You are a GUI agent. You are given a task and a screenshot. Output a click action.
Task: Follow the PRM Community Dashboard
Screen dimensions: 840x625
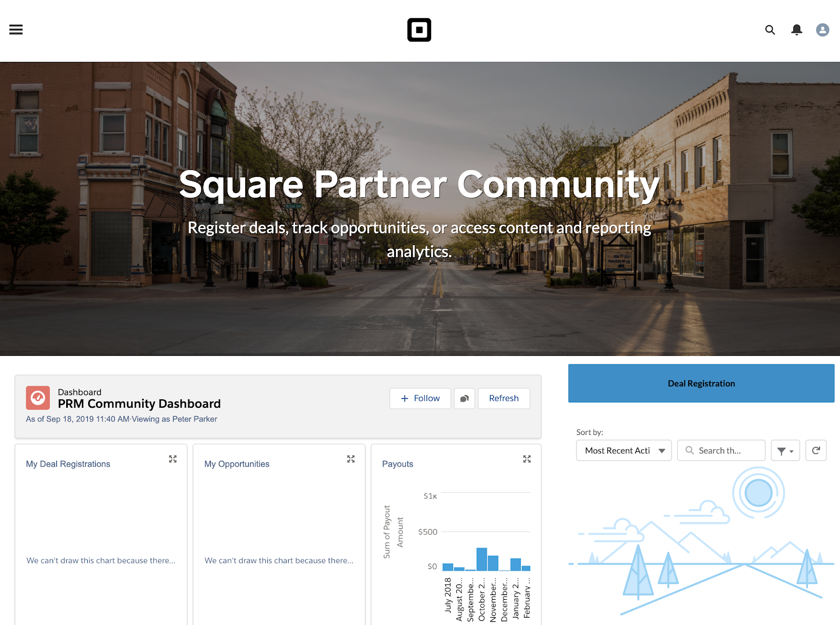[x=420, y=398]
